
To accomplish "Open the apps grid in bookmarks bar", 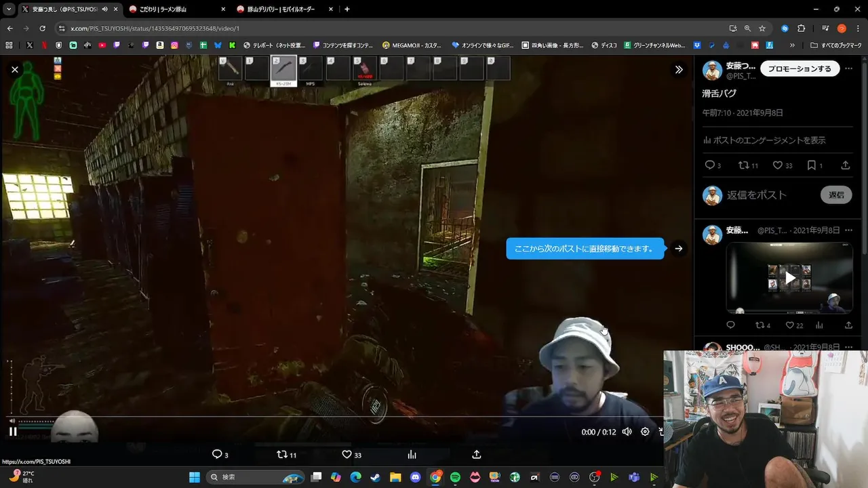I will coord(9,45).
